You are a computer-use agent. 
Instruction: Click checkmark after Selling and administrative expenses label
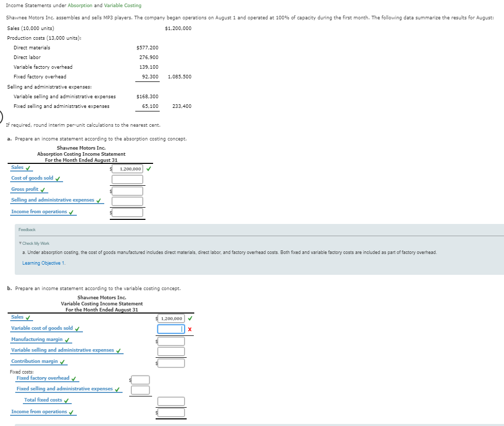[98, 201]
